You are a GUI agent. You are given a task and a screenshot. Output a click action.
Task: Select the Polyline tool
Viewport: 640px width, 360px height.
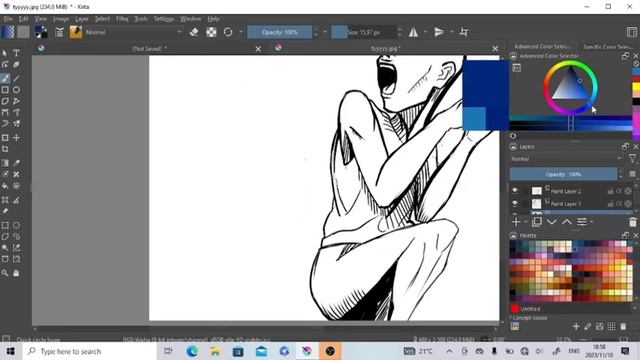[16, 101]
